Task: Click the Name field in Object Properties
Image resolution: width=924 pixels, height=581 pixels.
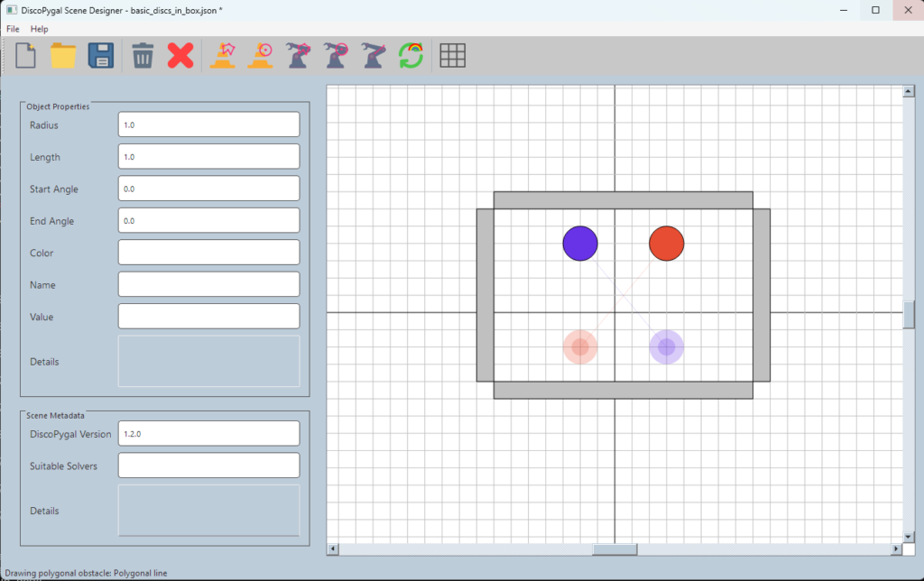Action: (x=208, y=283)
